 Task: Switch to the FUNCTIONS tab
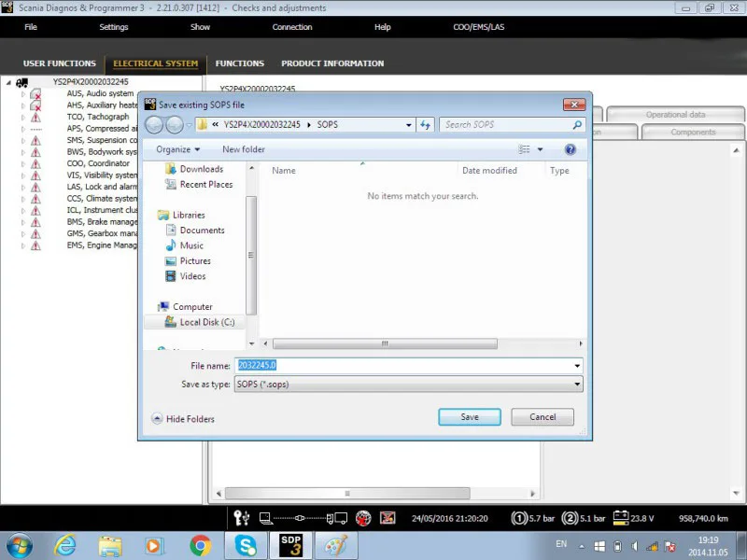click(240, 63)
